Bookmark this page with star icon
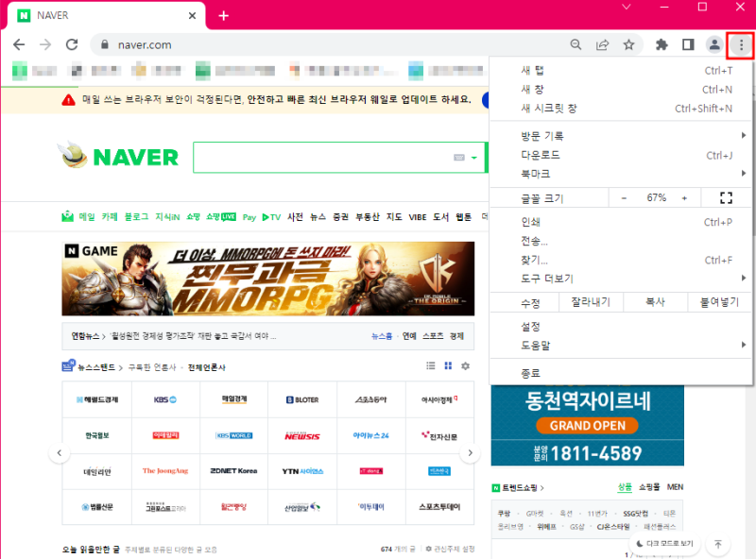This screenshot has width=756, height=559. [x=628, y=44]
